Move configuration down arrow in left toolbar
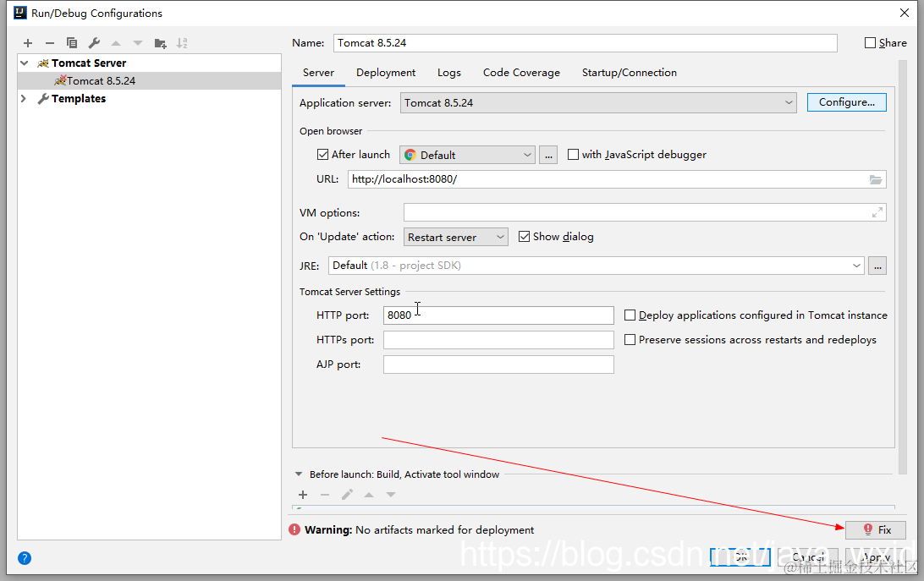 point(138,43)
